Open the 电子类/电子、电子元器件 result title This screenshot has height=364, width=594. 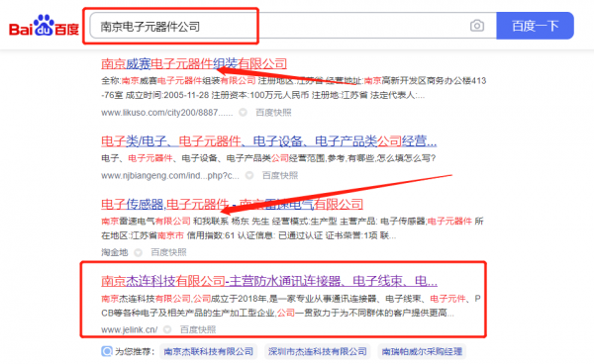(x=268, y=141)
